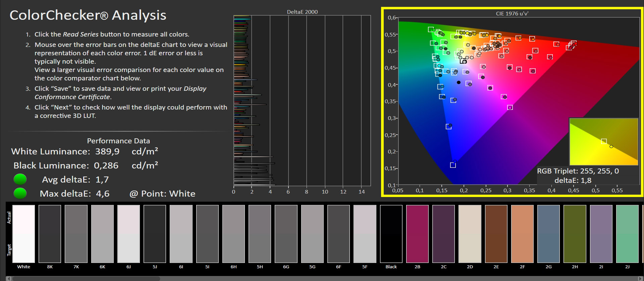Click the 'Avg deltaE: 1,7' reading
Image resolution: width=644 pixels, height=281 pixels.
[75, 180]
